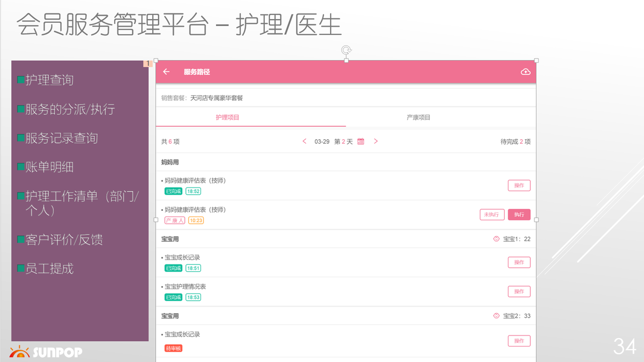Image resolution: width=644 pixels, height=362 pixels.
Task: Click the back arrow in 服务路径 header
Action: click(166, 72)
